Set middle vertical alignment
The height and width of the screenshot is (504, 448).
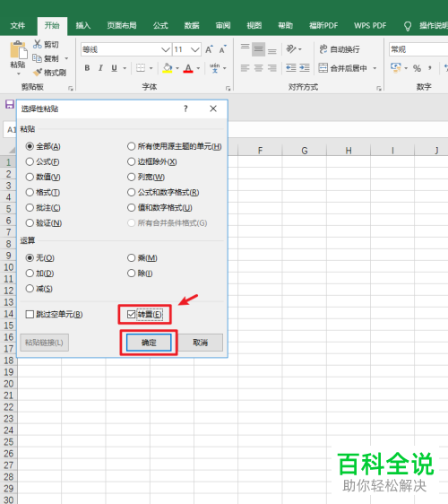point(258,49)
